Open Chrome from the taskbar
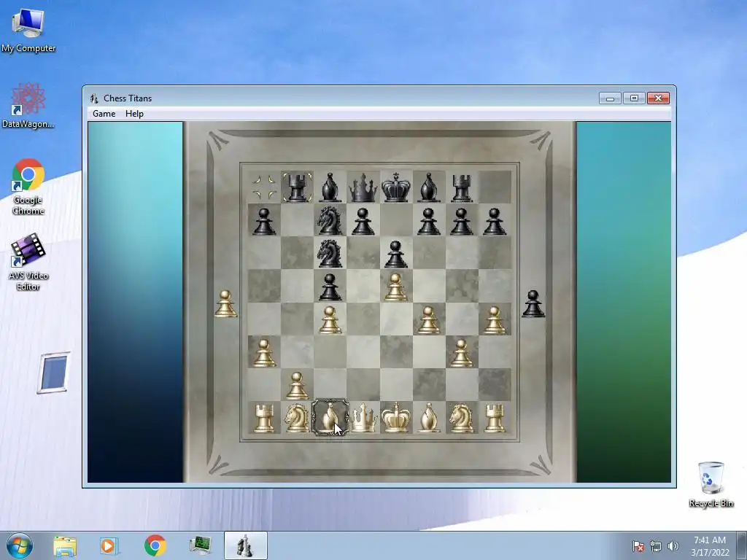The image size is (747, 560). tap(155, 545)
